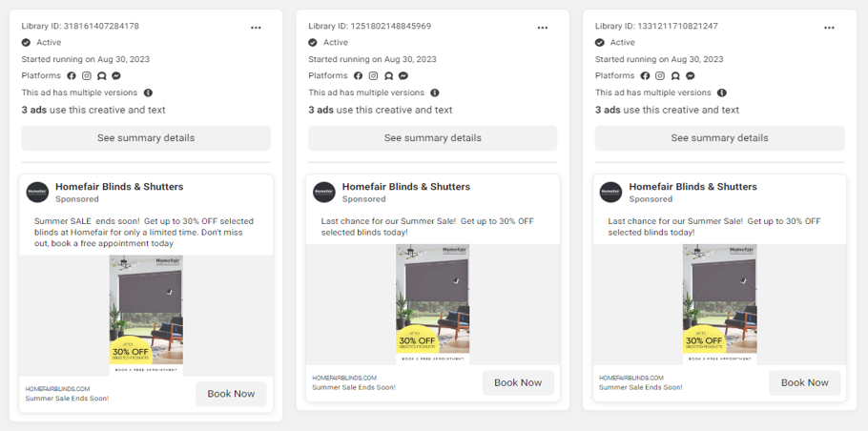Click Book Now in ad 1331211710821247
Image resolution: width=868 pixels, height=431 pixels.
pyautogui.click(x=804, y=383)
